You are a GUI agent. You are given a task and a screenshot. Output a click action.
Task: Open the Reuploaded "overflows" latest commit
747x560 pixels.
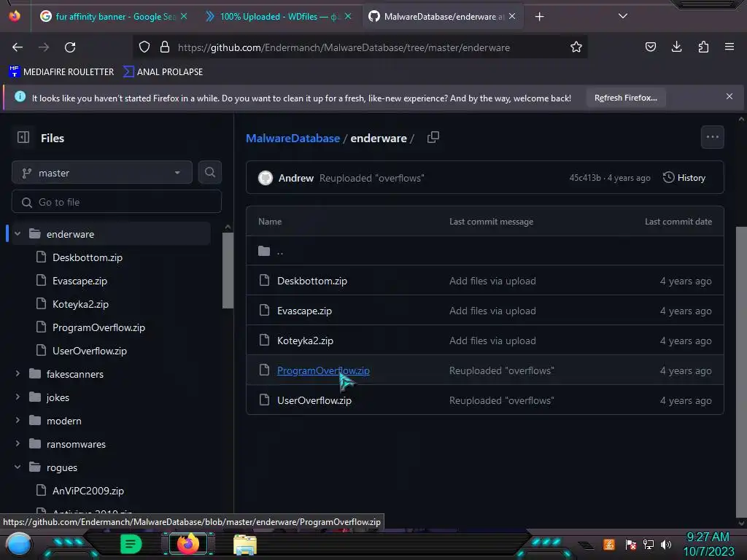point(371,178)
